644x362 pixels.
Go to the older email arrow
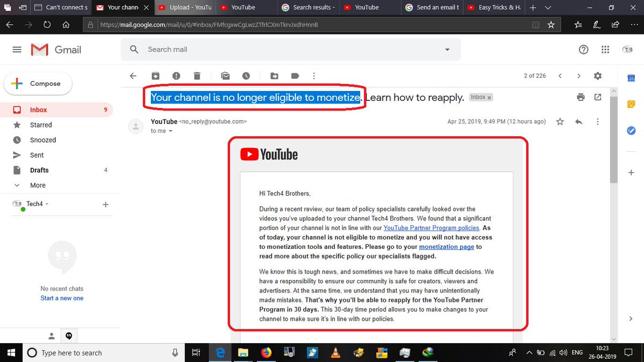point(579,76)
